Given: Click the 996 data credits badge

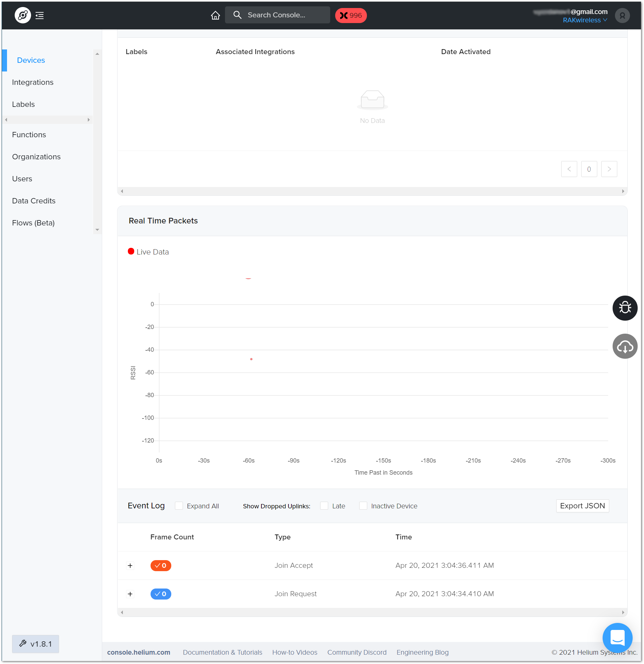Looking at the screenshot, I should coord(351,16).
